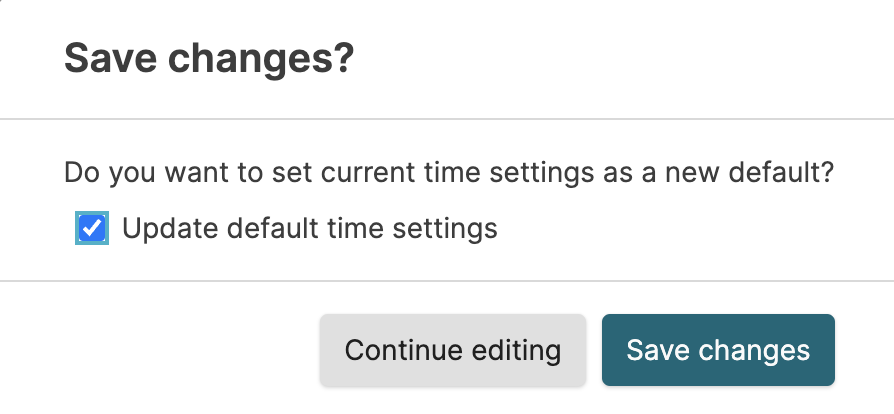Click the 'Save changes?' dialog heading
Viewport: 894px width, 414px height.
tap(209, 60)
